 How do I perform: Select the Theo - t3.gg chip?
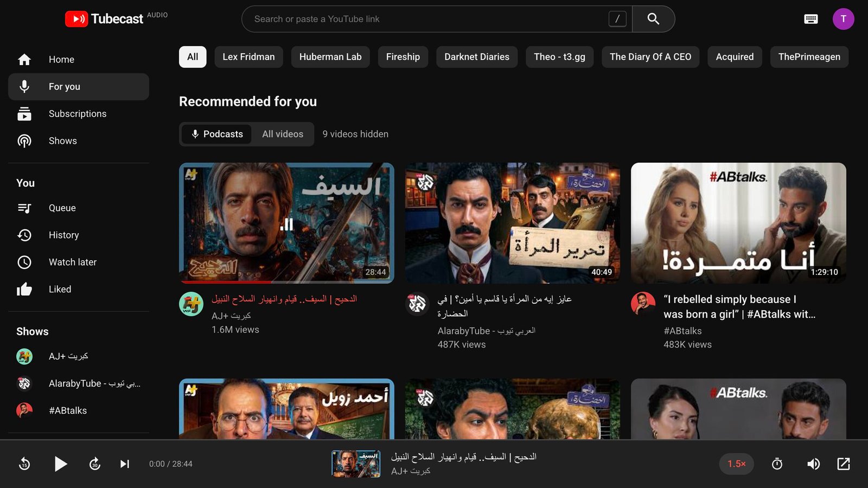(x=559, y=57)
